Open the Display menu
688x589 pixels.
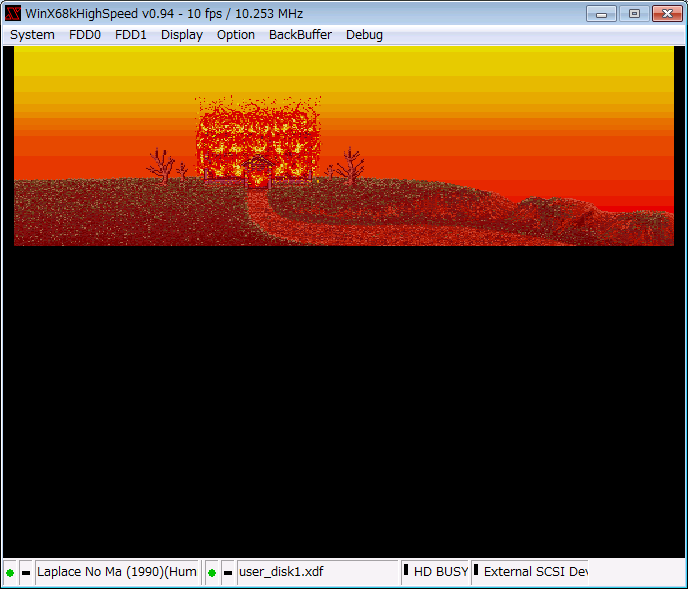pyautogui.click(x=182, y=35)
